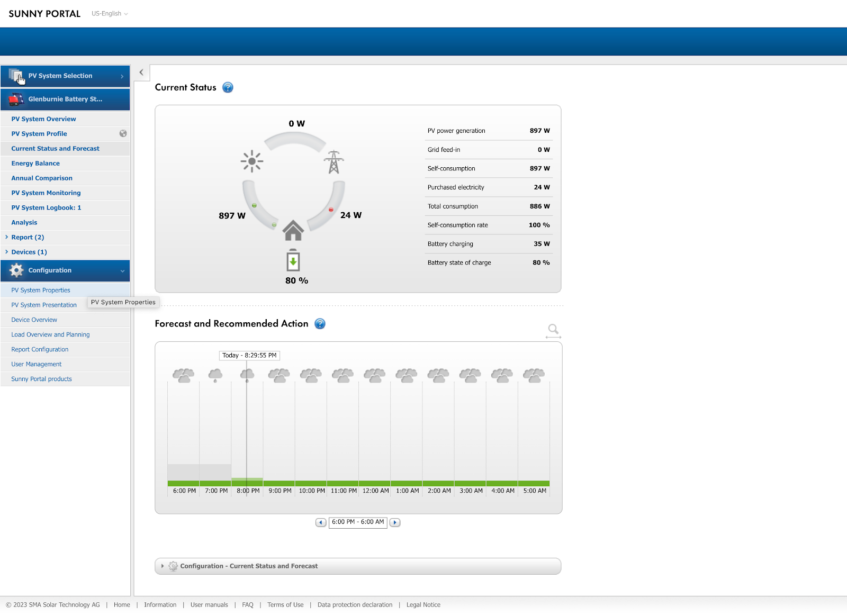Open Load Overview and Planning
Image resolution: width=847 pixels, height=616 pixels.
point(50,334)
